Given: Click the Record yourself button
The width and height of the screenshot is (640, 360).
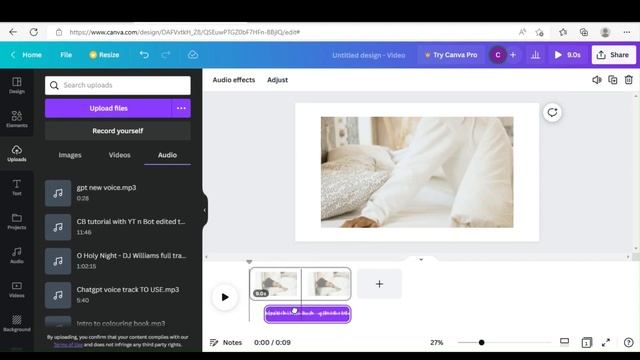Looking at the screenshot, I should [118, 131].
